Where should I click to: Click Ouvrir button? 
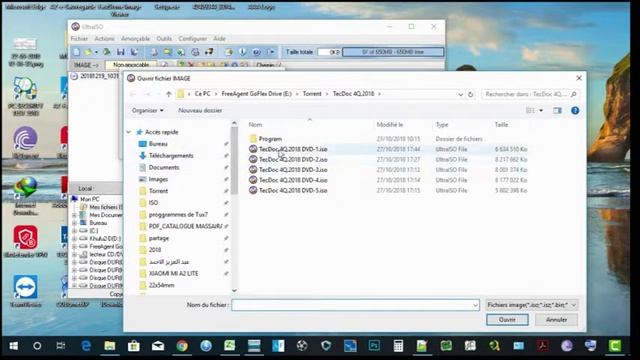coord(507,320)
